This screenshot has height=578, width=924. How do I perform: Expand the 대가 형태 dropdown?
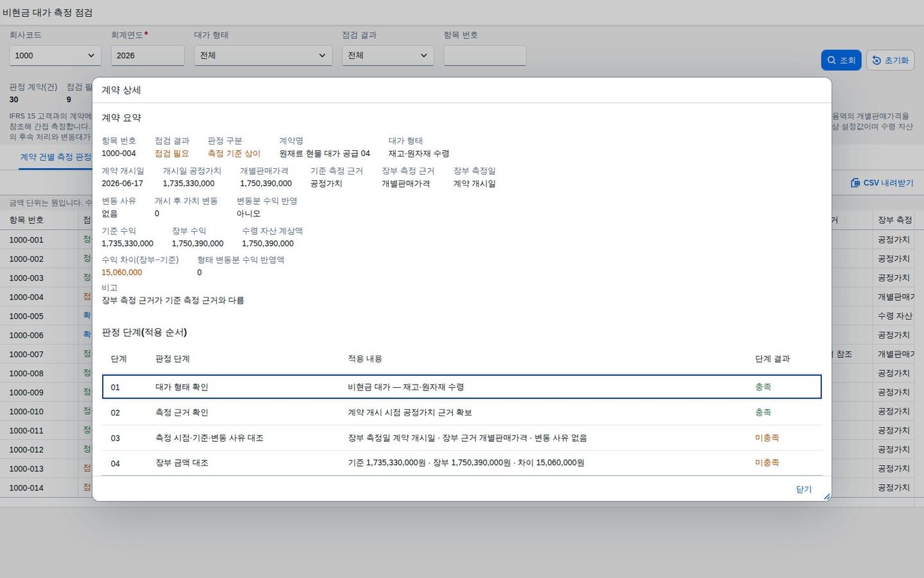click(x=263, y=55)
